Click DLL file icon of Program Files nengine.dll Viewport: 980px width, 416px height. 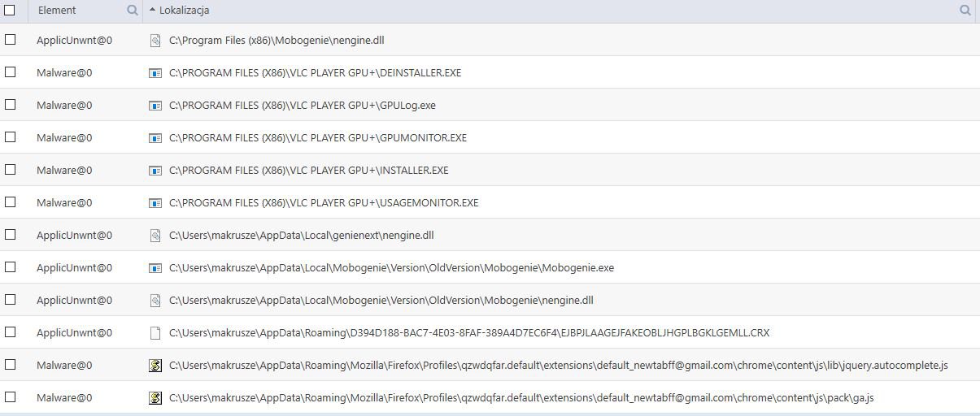pos(155,40)
